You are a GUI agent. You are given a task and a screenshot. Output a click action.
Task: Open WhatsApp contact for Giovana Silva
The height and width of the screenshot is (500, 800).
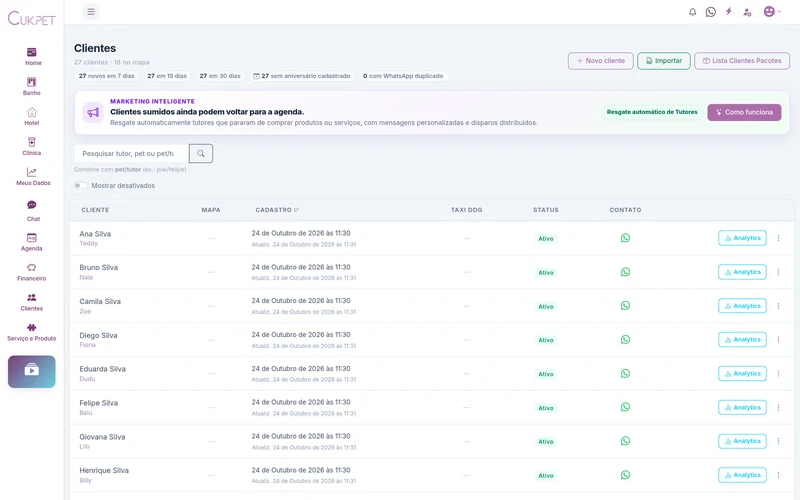(x=625, y=441)
